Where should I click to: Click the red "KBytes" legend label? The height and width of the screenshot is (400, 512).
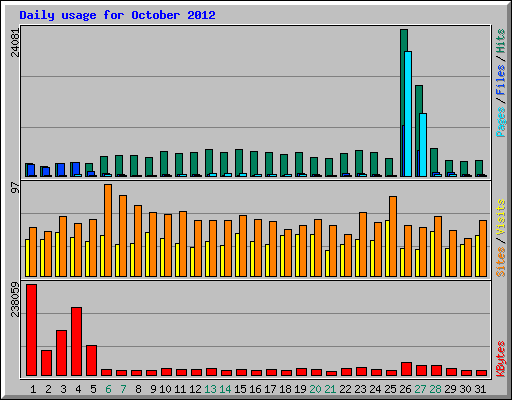coord(500,359)
